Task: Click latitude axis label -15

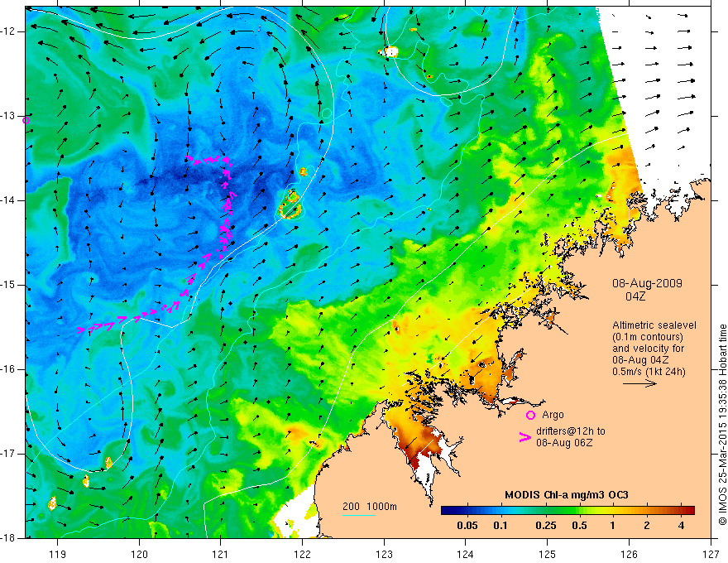Action: pyautogui.click(x=9, y=285)
